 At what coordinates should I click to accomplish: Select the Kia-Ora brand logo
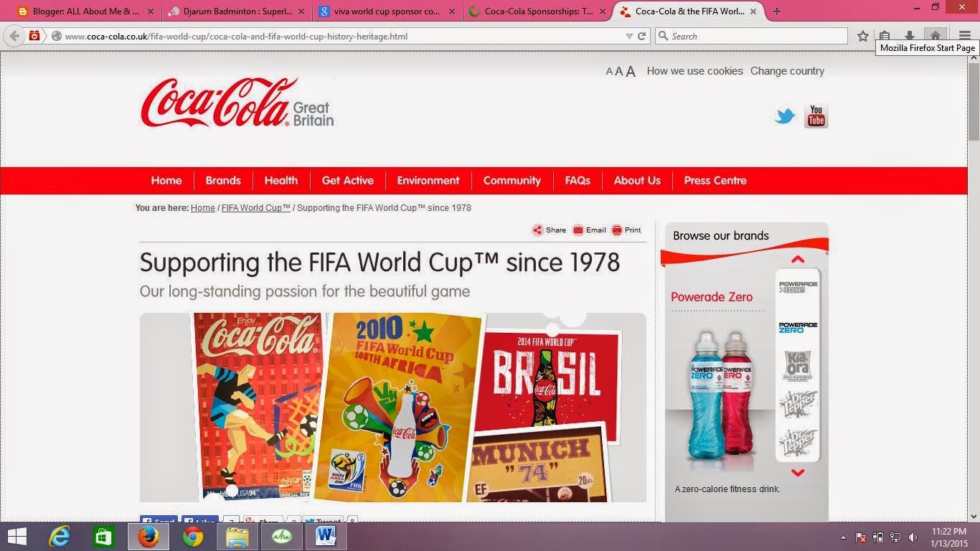(x=798, y=367)
